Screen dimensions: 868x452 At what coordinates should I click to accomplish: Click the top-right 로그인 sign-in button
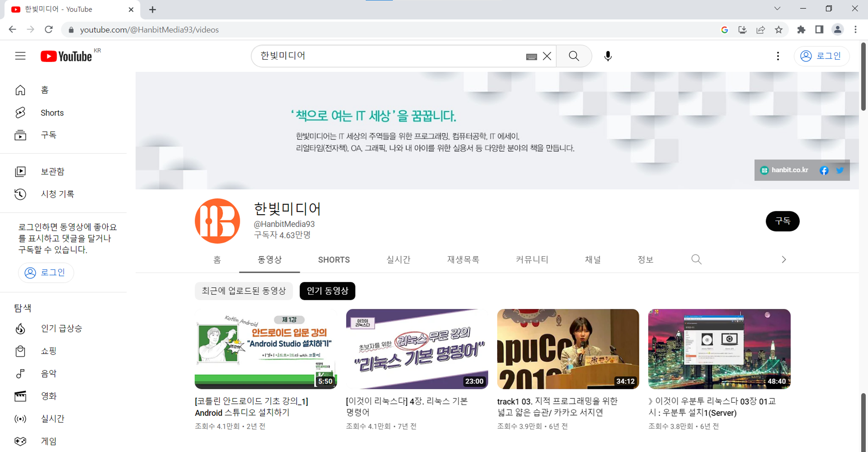pos(821,56)
